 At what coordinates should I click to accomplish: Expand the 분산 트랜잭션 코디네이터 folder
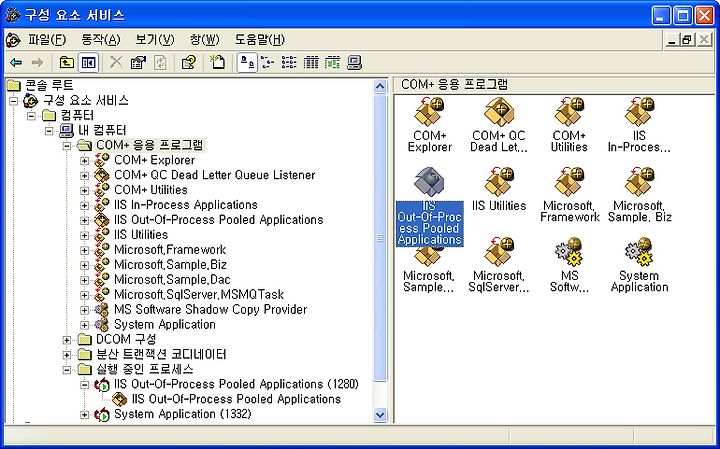point(67,355)
